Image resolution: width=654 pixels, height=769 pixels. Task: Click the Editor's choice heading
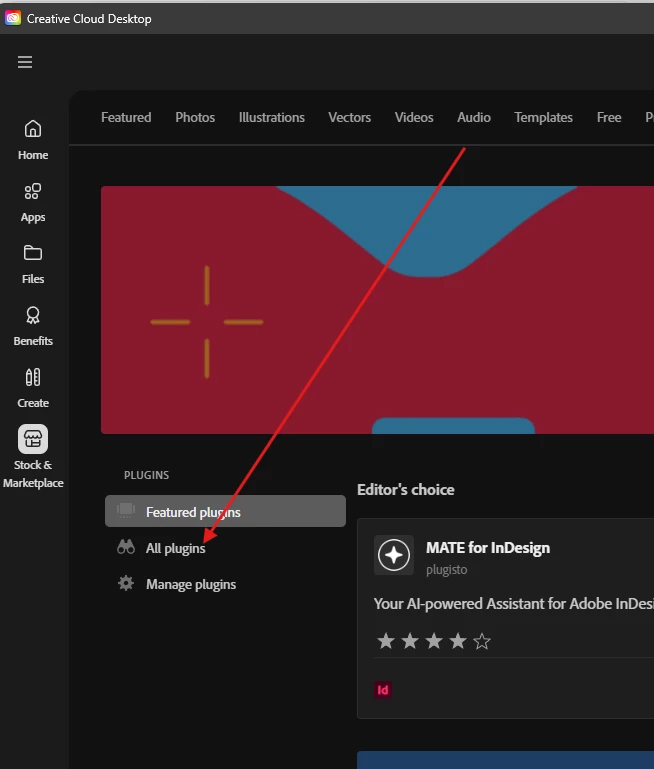405,489
